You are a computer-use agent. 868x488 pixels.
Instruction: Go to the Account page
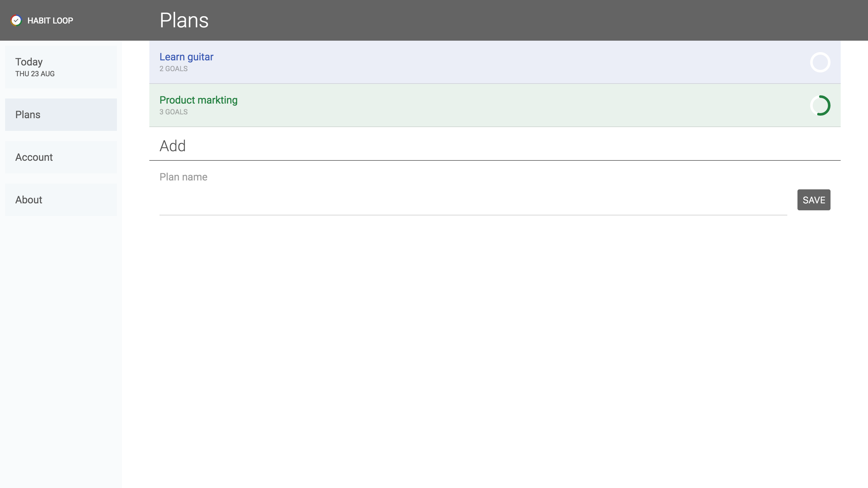point(61,157)
